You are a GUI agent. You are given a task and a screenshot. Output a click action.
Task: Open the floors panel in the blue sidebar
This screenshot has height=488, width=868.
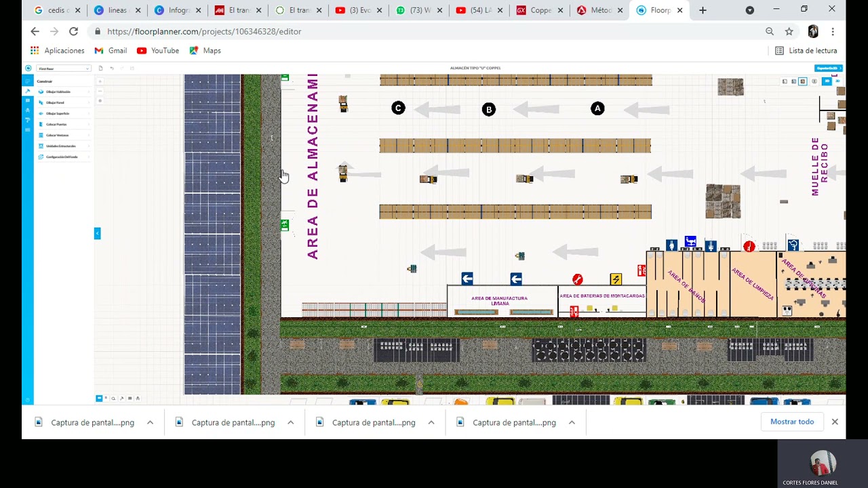coord(28,81)
